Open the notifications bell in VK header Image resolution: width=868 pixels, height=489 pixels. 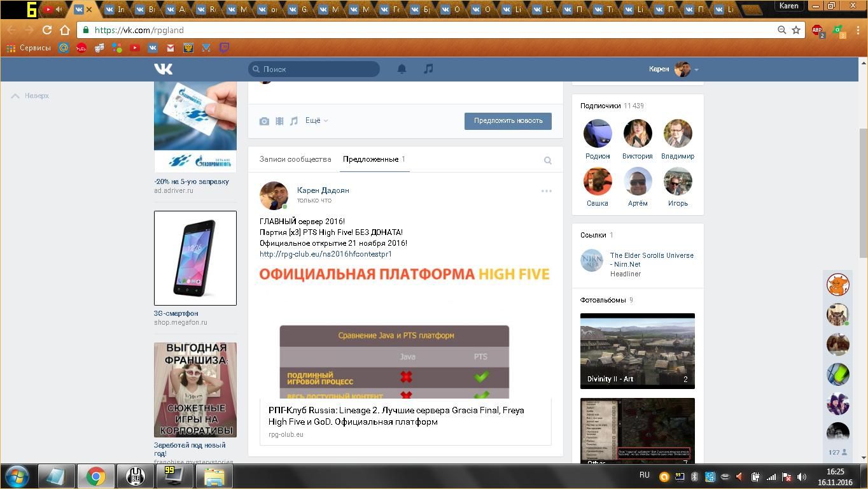point(402,69)
